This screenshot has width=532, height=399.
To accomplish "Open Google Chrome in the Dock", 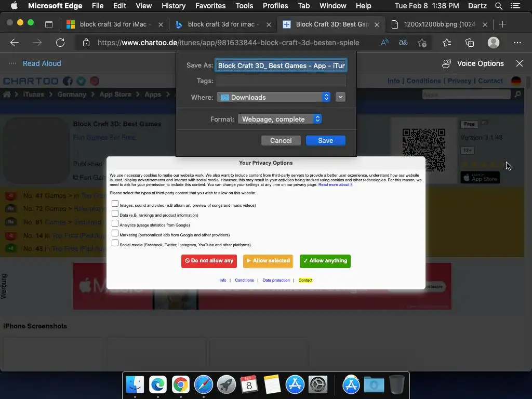I will tap(180, 384).
